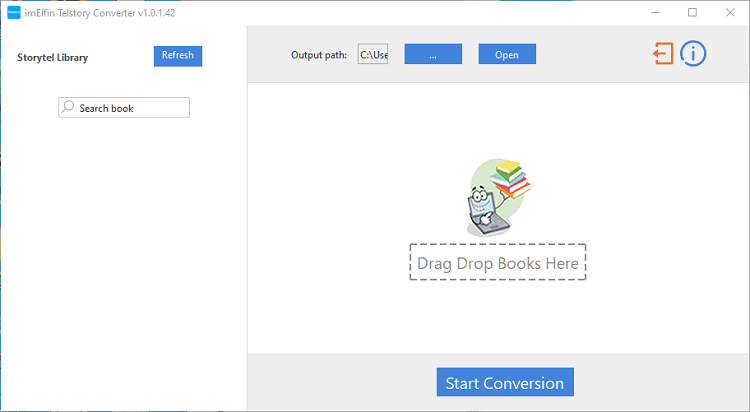Click the window title text in title bar
750x412 pixels.
click(98, 13)
